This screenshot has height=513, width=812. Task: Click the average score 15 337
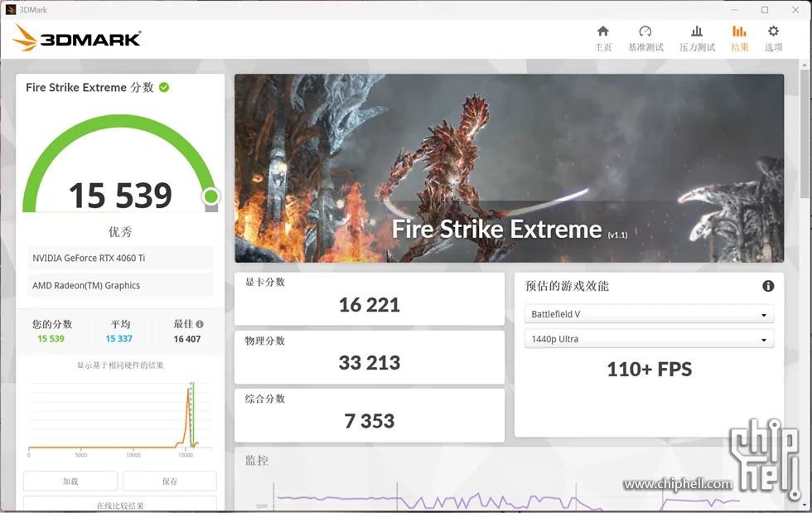[x=119, y=339]
